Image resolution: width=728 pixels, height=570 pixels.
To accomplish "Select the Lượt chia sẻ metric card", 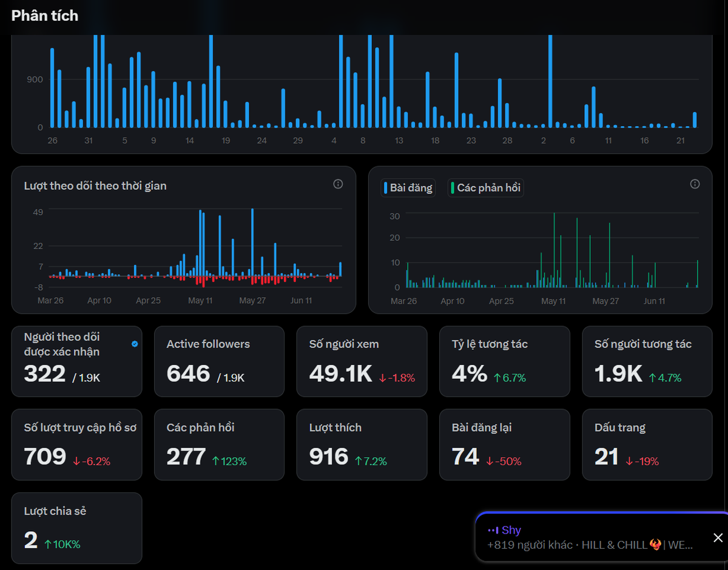I will click(76, 528).
